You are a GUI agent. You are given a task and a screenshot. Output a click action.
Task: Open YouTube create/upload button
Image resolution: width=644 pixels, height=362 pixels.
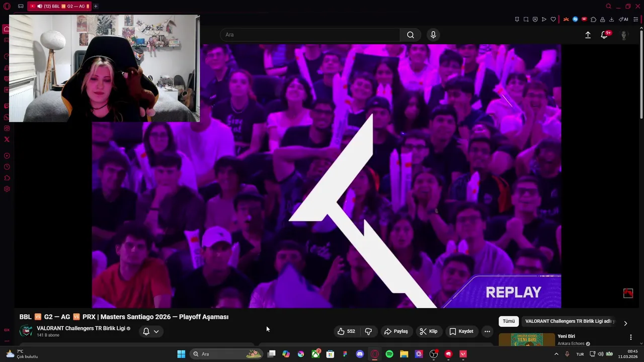588,35
